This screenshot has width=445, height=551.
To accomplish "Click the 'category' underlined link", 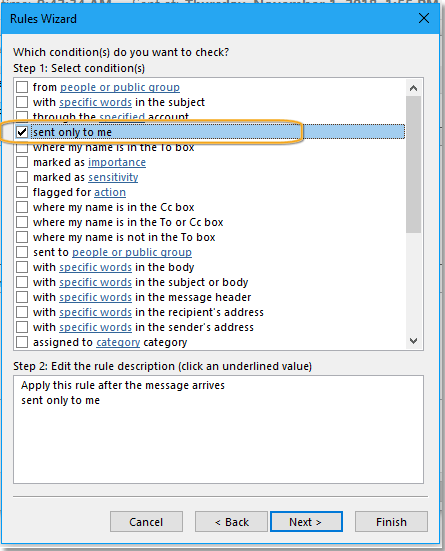I will (x=118, y=342).
